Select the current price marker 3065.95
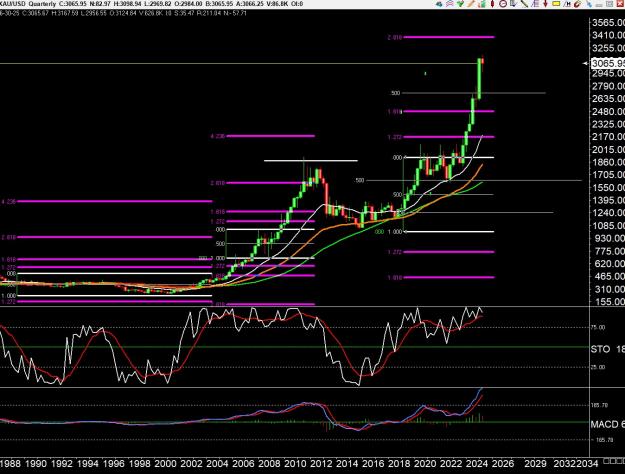This screenshot has width=625, height=474. click(607, 63)
